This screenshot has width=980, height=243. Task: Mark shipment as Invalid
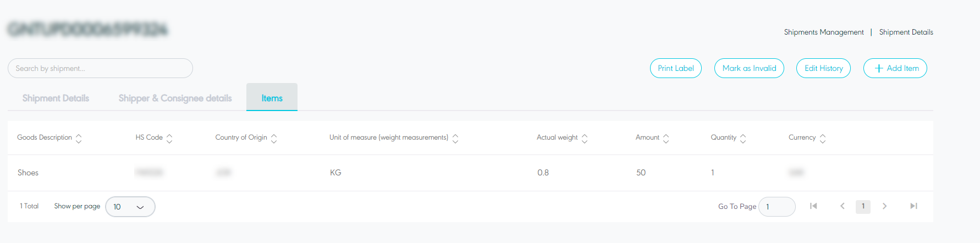pyautogui.click(x=749, y=68)
